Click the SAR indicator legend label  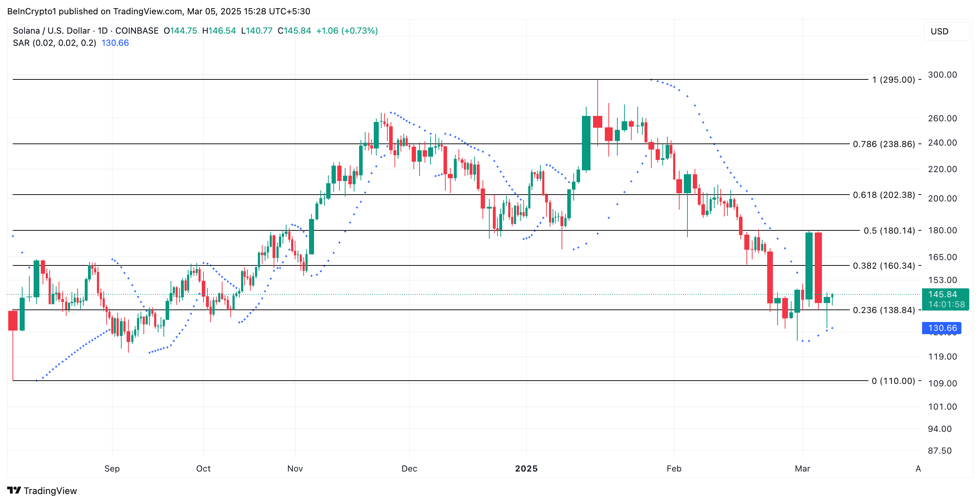[x=54, y=43]
